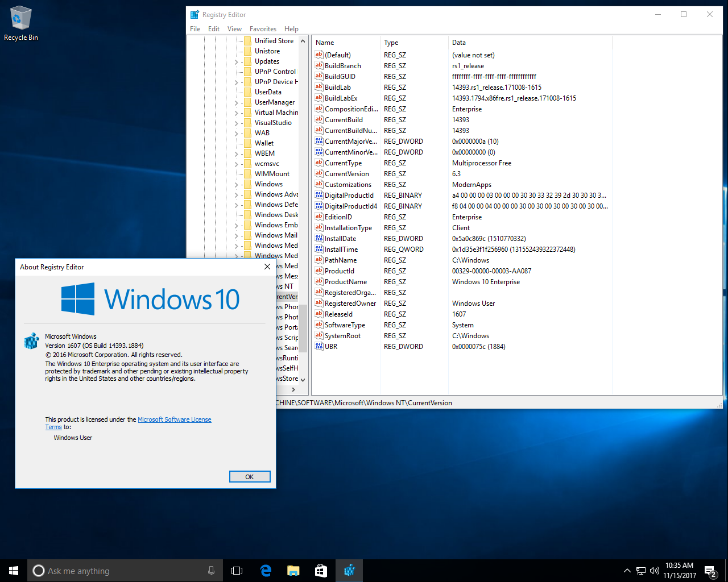
Task: Click the UserData folder icon
Action: pos(247,92)
